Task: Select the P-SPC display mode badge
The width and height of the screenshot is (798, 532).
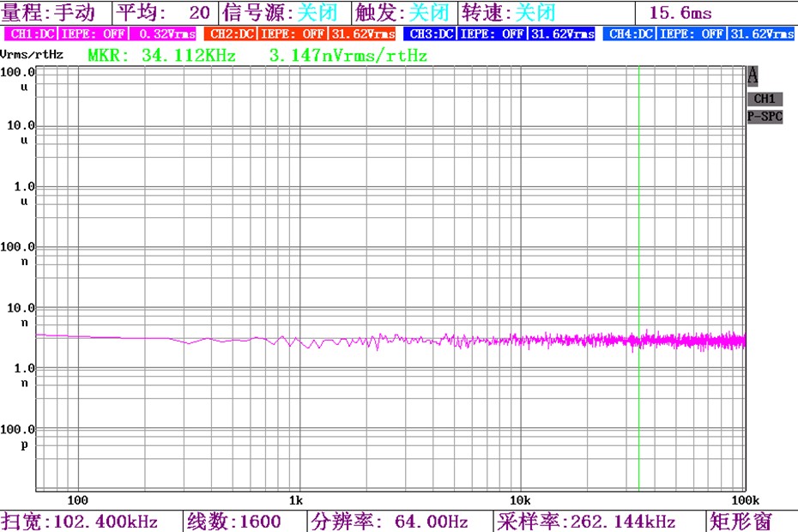Action: tap(765, 117)
